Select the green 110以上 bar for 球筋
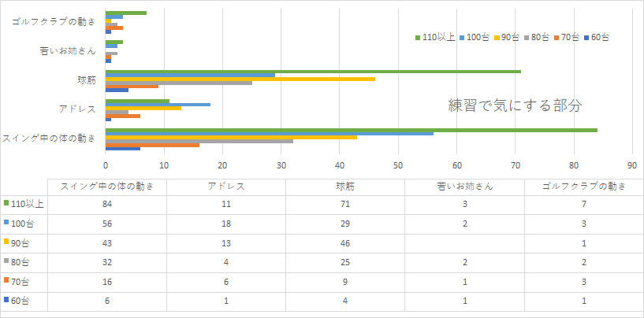 (314, 72)
